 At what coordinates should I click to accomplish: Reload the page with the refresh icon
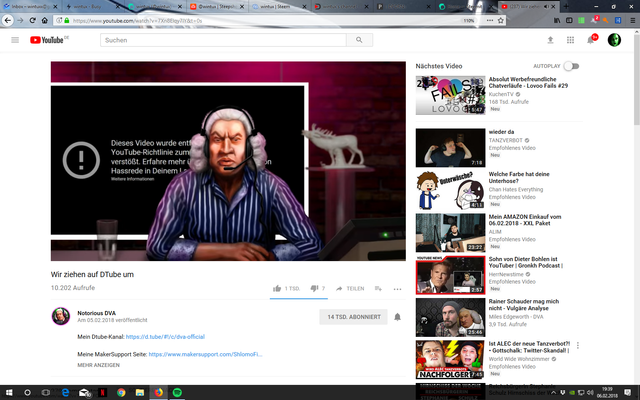pyautogui.click(x=32, y=20)
